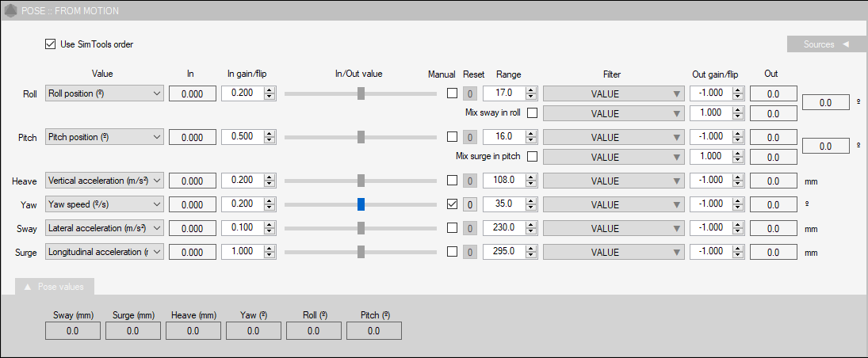Open the Roll position value dropdown
This screenshot has width=868, height=358.
point(105,93)
